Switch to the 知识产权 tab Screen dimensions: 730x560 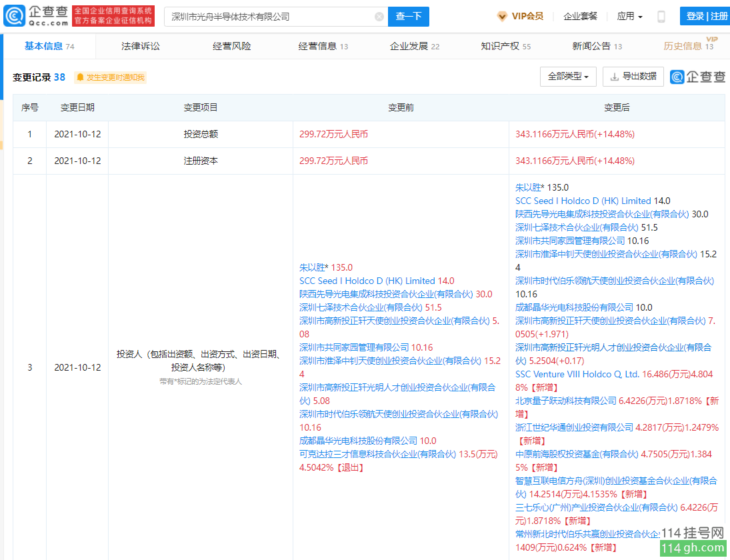[x=505, y=46]
